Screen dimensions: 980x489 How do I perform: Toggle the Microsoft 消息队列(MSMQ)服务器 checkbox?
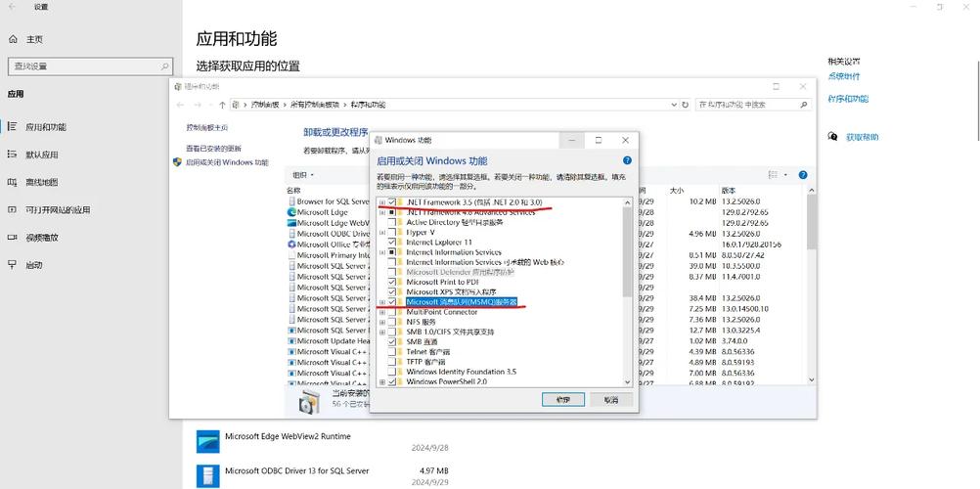click(x=392, y=302)
